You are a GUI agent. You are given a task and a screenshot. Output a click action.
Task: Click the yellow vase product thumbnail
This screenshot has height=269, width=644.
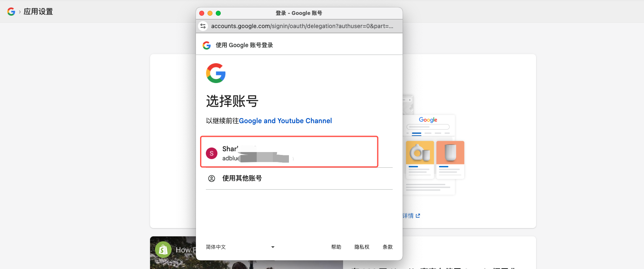(420, 152)
